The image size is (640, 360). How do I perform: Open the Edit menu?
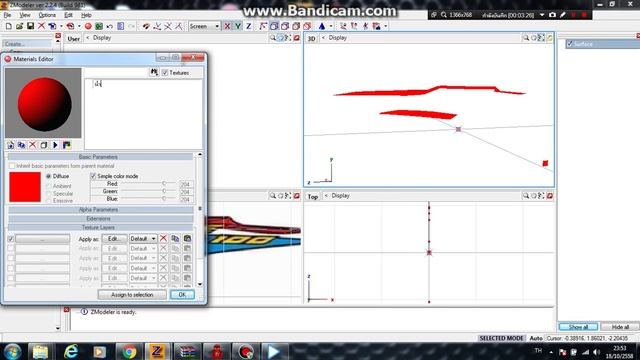[68, 15]
